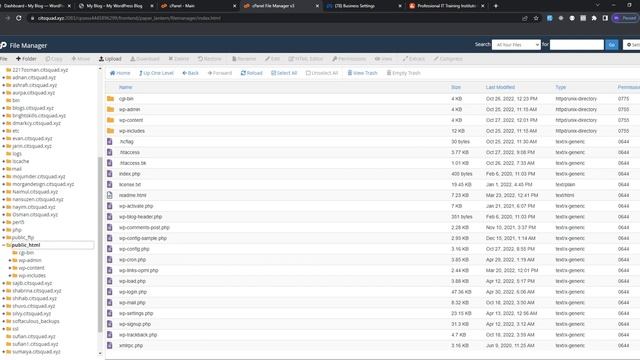
Task: Go to Home directory
Action: [120, 73]
